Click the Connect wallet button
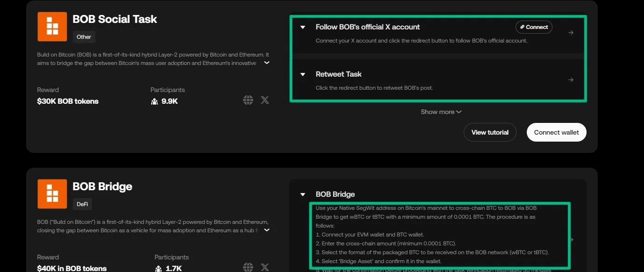This screenshot has height=272, width=644. [x=557, y=132]
